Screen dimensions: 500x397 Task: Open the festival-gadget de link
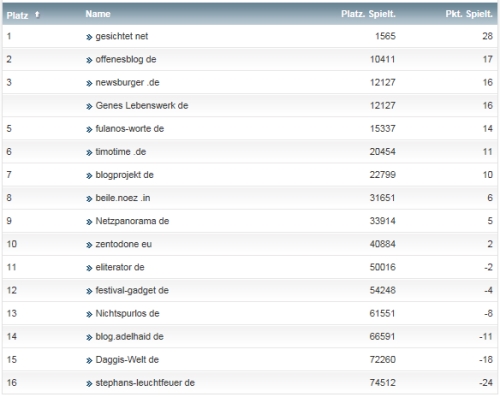point(132,290)
